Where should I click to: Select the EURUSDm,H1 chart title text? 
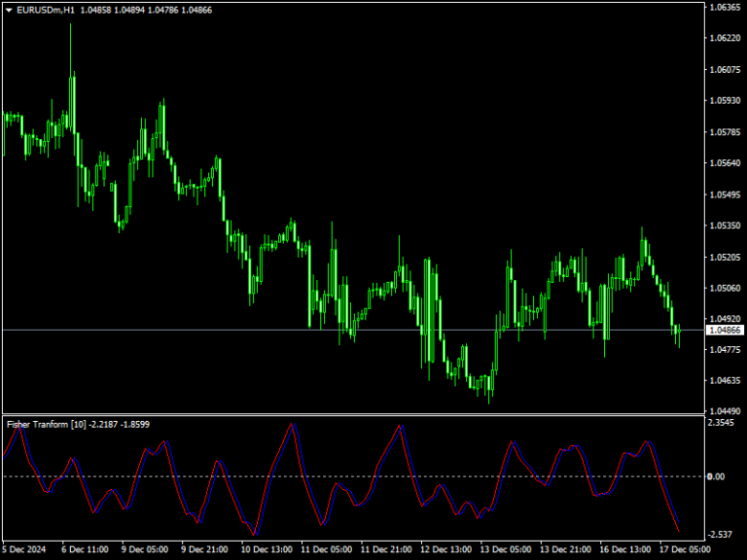[46, 10]
